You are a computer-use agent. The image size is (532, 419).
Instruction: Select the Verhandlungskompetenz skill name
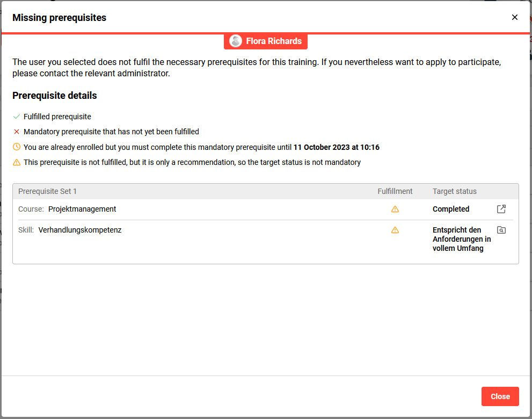click(80, 230)
